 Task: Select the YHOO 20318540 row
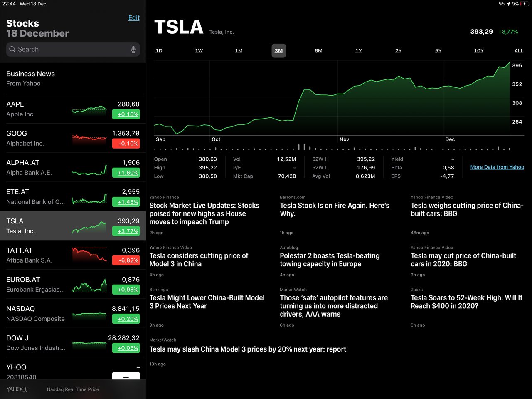(73, 368)
